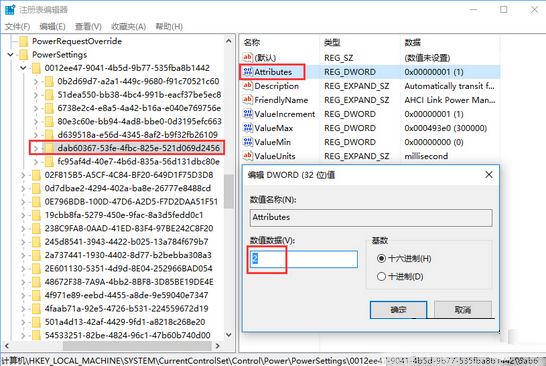Click folder icon of 238C9FA8-0AAD key
This screenshot has width=546, height=366.
(x=36, y=228)
